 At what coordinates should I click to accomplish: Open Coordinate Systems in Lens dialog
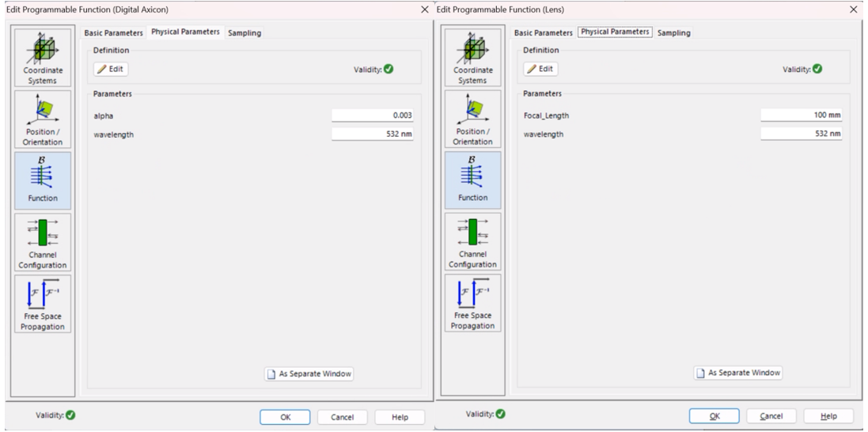click(472, 56)
